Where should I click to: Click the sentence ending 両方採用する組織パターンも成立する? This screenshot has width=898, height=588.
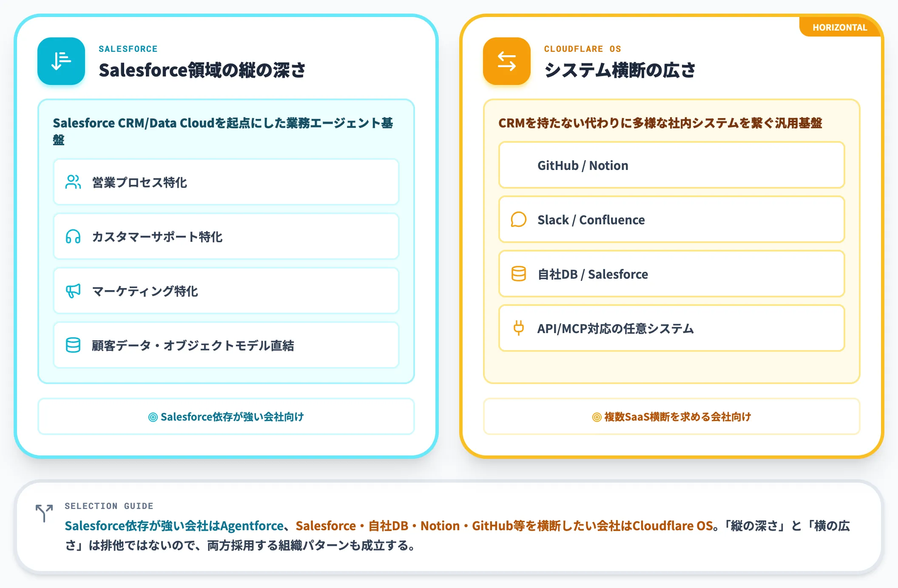(x=457, y=535)
